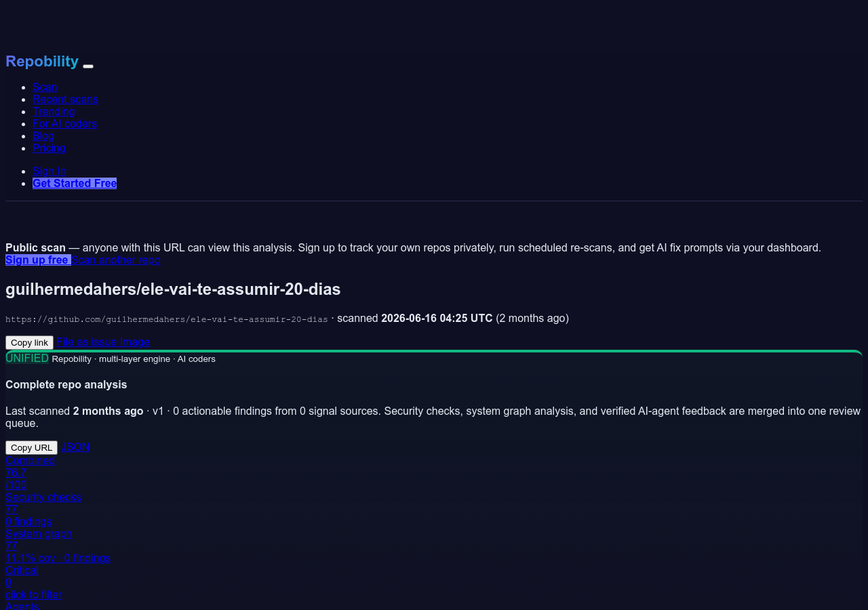Screen dimensions: 868x610
Task: Go to the Scan nav item
Action: 45,87
